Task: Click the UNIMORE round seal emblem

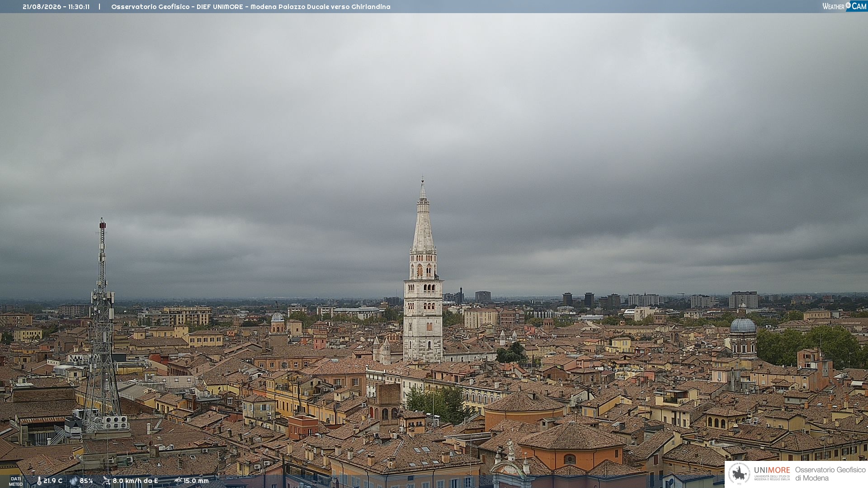Action: click(x=739, y=474)
